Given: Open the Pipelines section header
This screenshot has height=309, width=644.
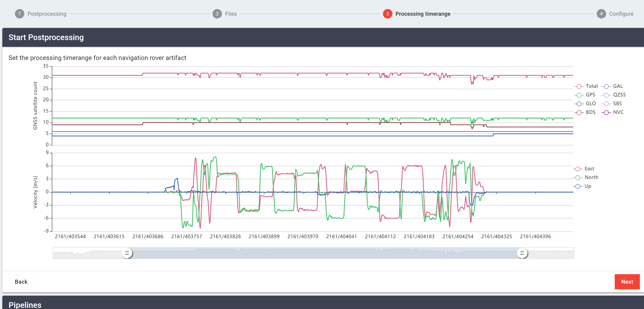Looking at the screenshot, I should (x=25, y=304).
